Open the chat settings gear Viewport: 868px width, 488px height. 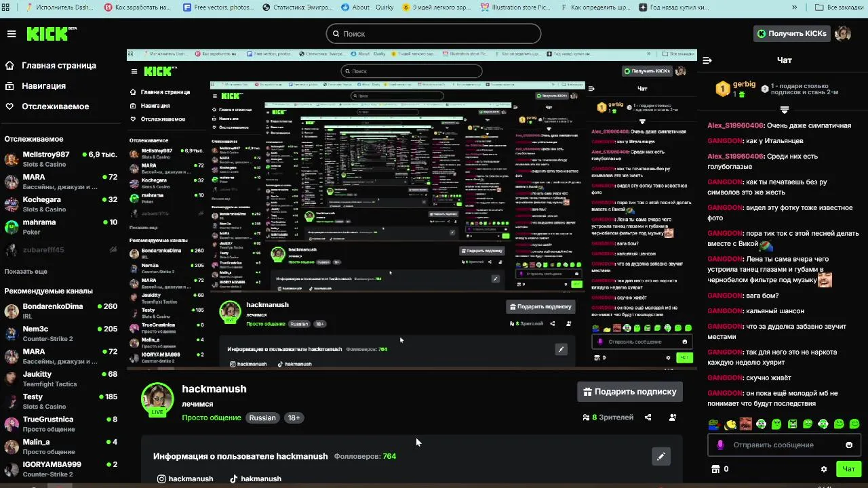click(824, 468)
